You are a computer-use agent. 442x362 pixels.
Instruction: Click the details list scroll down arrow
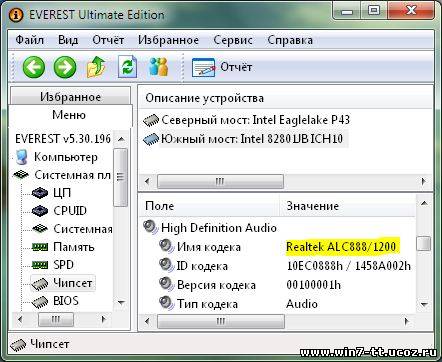(x=424, y=304)
